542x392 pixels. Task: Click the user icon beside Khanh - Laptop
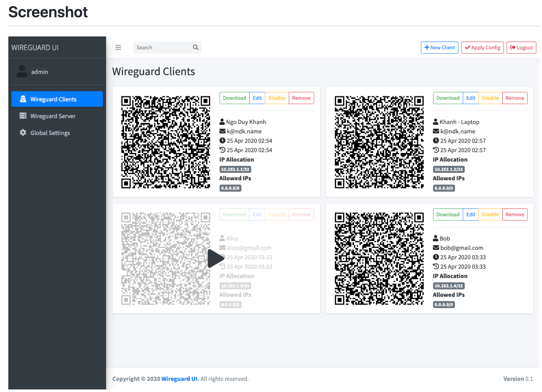435,122
